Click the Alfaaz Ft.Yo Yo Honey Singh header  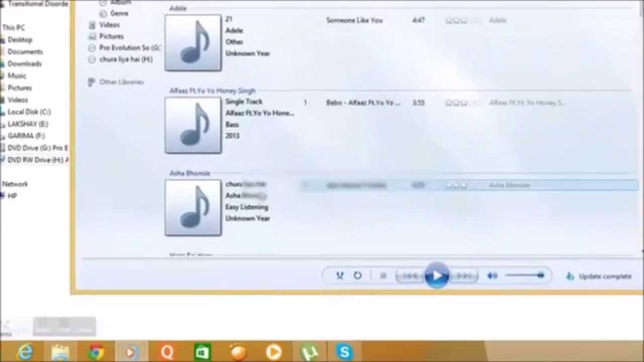[212, 90]
